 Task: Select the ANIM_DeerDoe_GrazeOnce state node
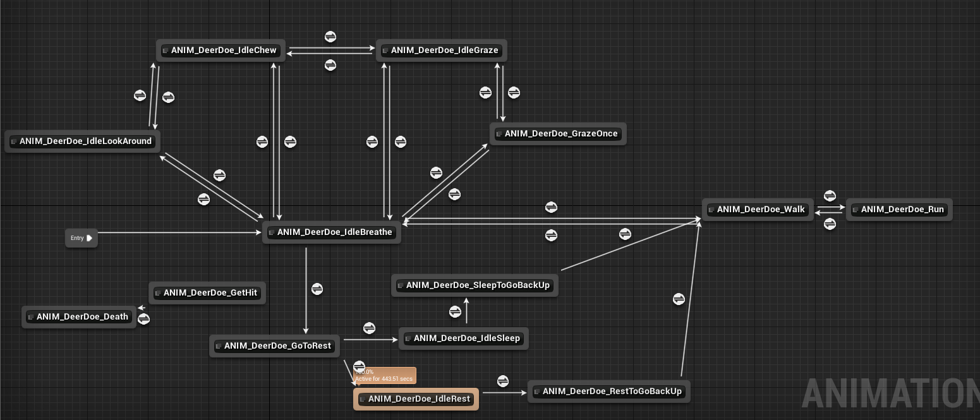558,134
